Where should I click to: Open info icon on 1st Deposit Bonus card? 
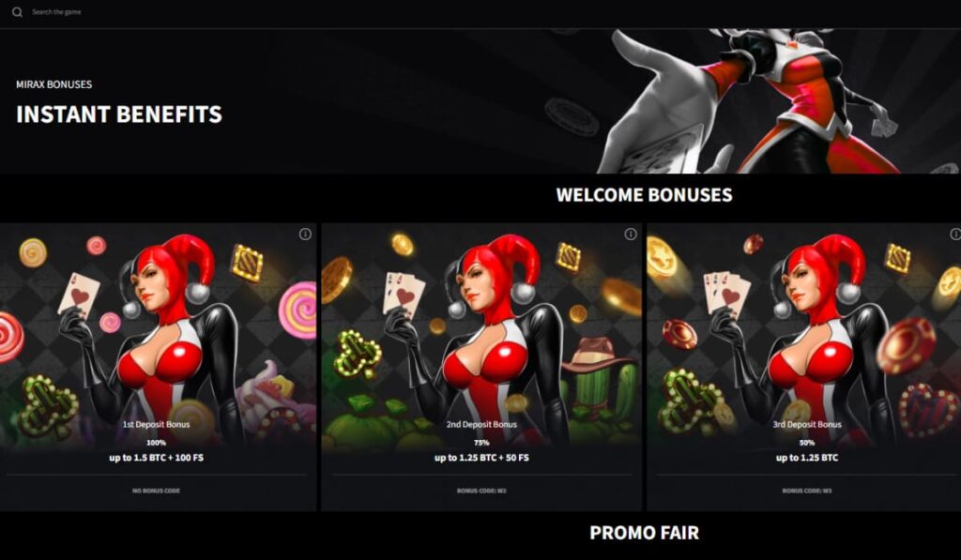click(x=305, y=235)
